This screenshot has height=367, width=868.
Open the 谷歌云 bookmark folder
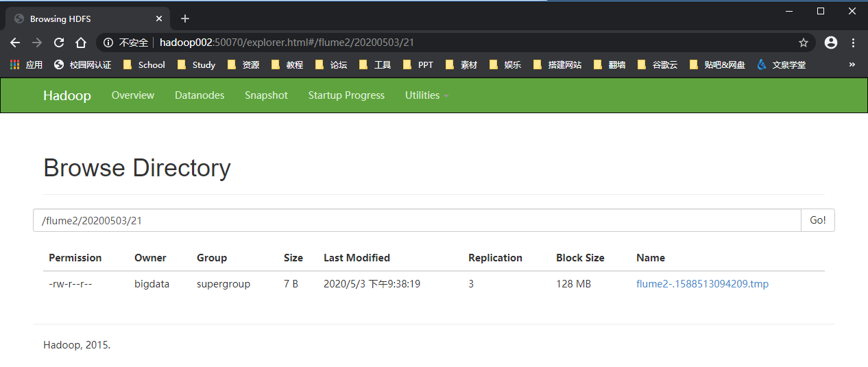pyautogui.click(x=658, y=64)
